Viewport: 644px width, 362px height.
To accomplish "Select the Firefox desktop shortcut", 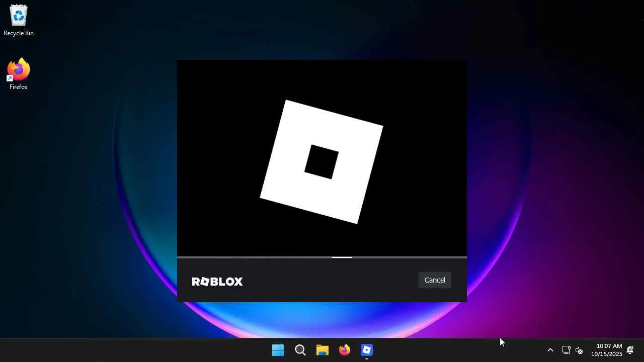I will pyautogui.click(x=19, y=75).
